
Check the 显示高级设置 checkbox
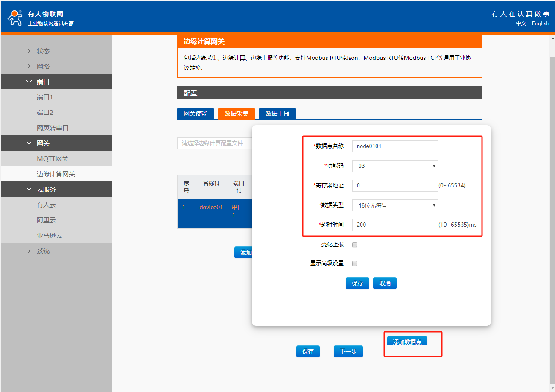point(354,263)
